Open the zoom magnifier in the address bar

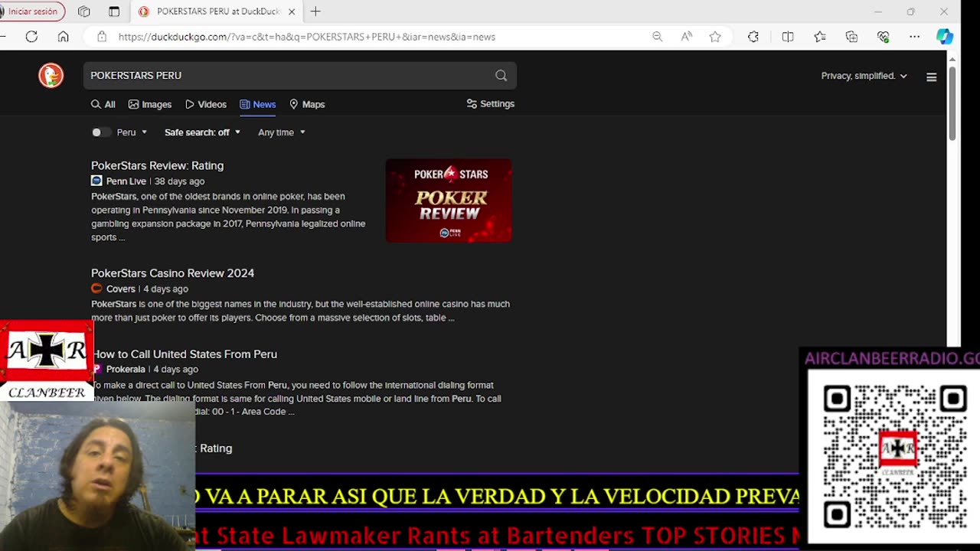[x=657, y=36]
